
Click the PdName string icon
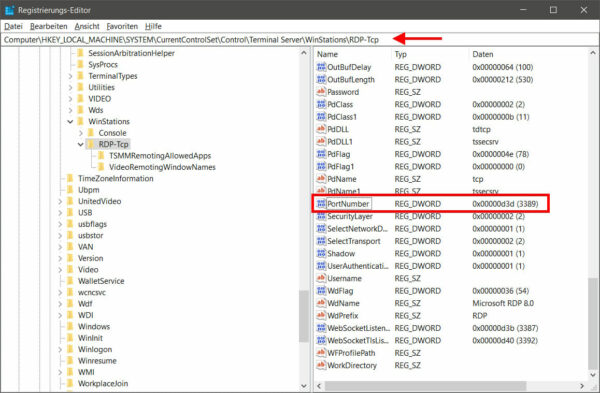[x=321, y=179]
